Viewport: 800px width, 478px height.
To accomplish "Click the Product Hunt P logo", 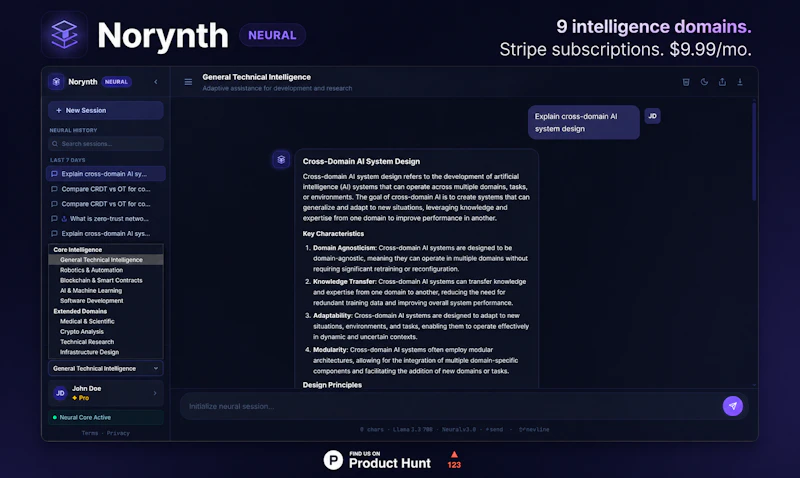I will coord(333,460).
